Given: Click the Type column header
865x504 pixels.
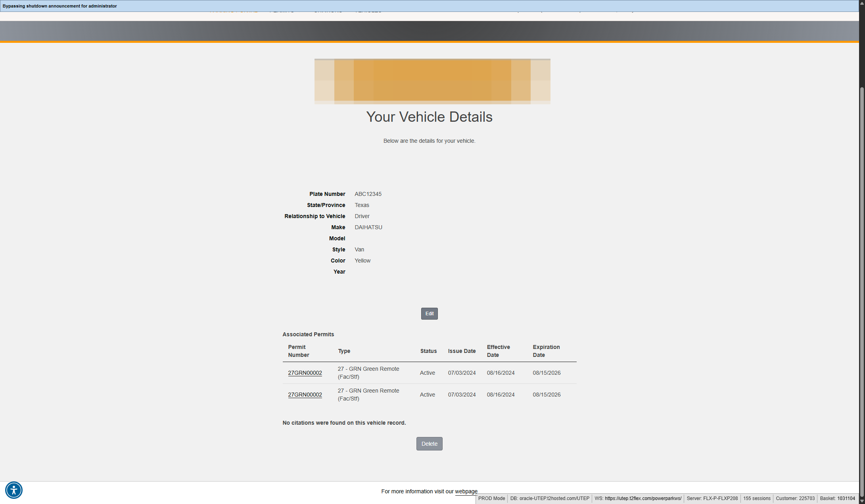Looking at the screenshot, I should (344, 351).
